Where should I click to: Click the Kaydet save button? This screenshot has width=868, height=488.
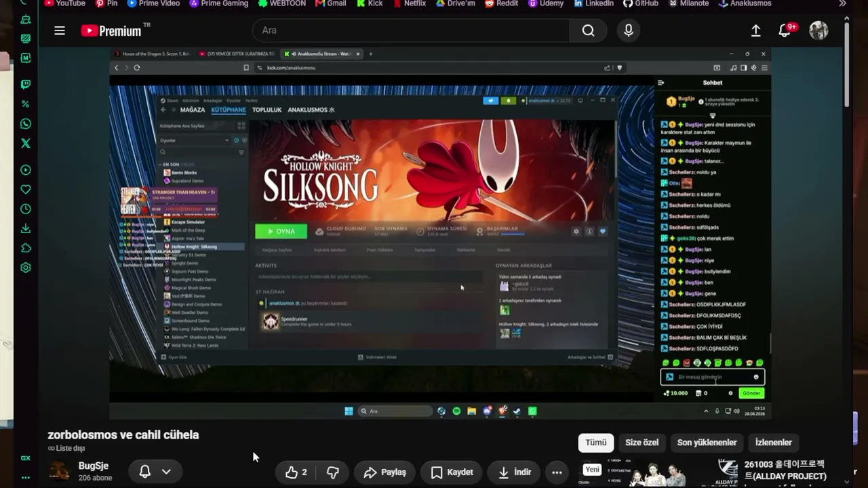click(452, 472)
